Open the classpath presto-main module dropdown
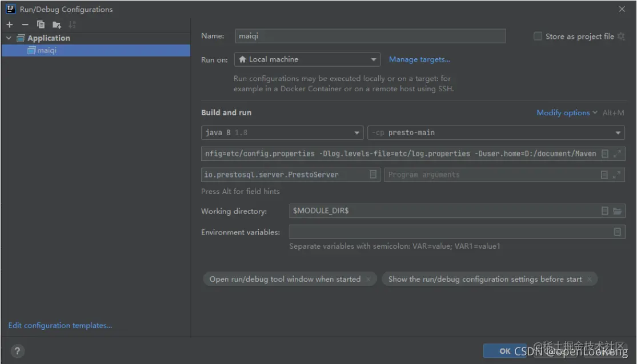 pos(496,133)
